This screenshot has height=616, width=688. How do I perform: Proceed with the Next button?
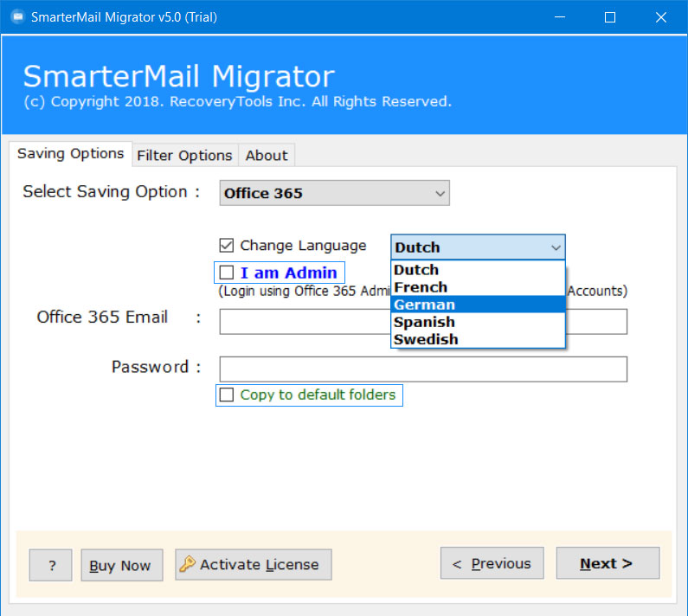coord(608,563)
